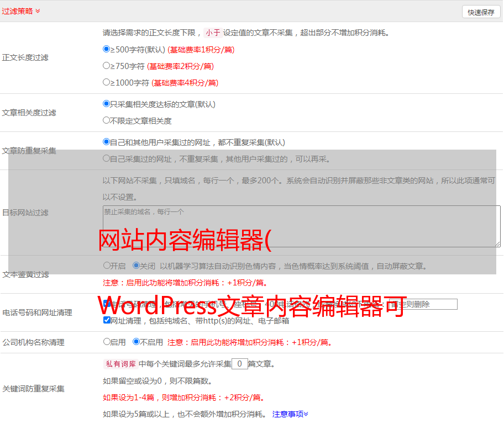Select 自己采集过的网址,不重复采集 radio option
This screenshot has width=504, height=424.
coord(106,158)
